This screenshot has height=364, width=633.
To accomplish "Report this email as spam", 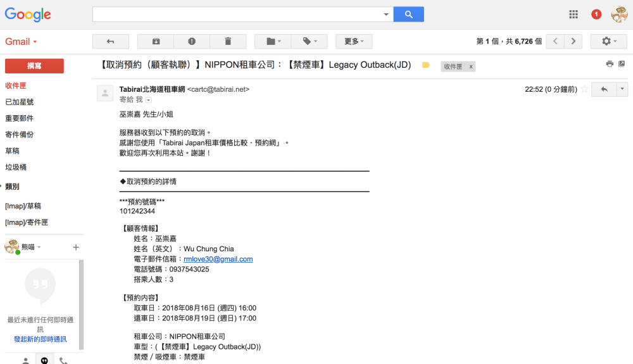I will click(192, 41).
